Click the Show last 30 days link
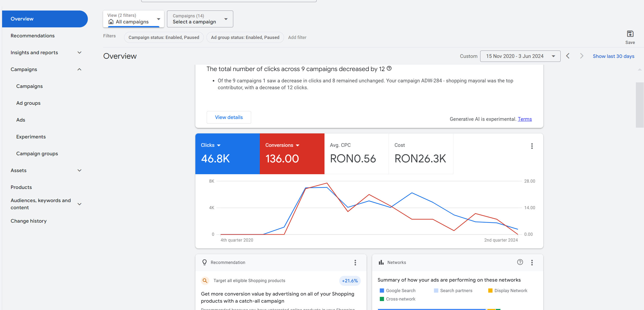The width and height of the screenshot is (644, 310). (x=613, y=56)
